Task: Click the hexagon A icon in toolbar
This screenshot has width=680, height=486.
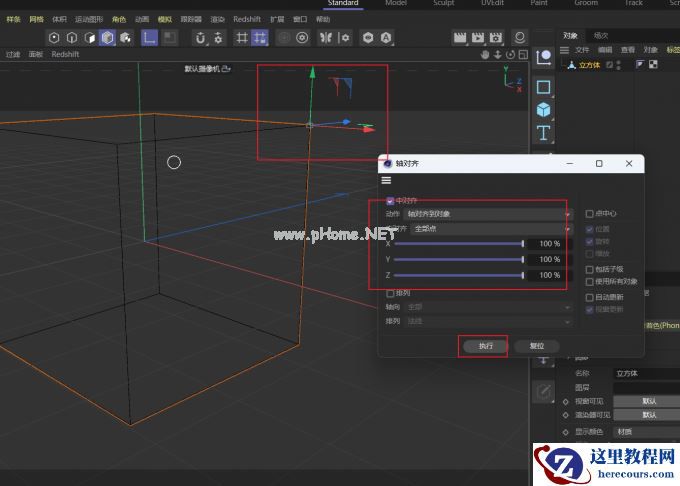Action: (x=386, y=38)
